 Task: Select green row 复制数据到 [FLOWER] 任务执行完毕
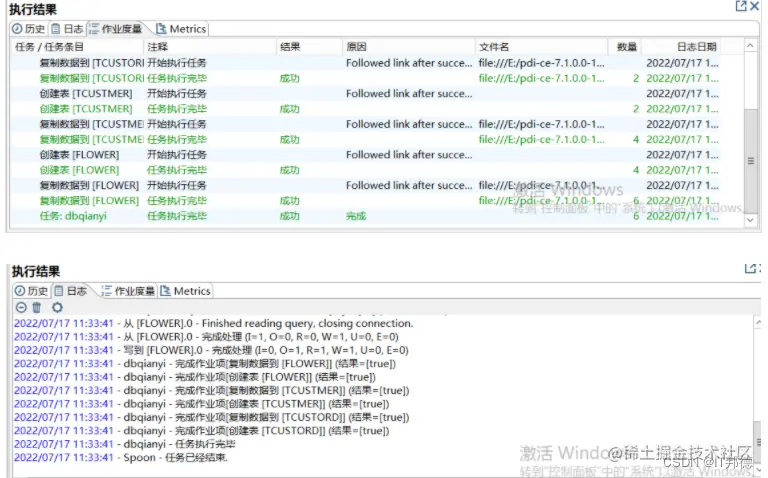377,201
